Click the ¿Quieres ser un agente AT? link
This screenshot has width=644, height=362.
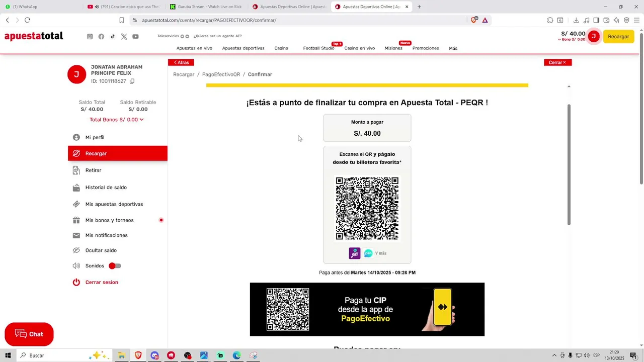pos(218,36)
